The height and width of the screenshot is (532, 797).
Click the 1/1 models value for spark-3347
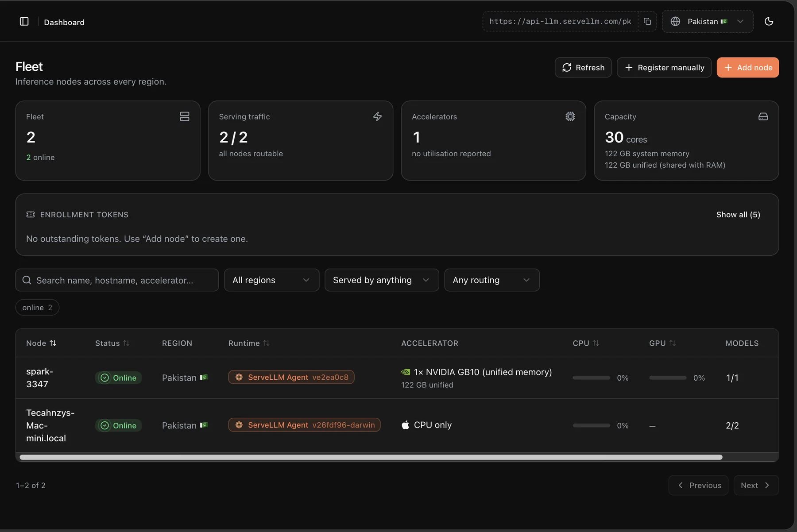pos(732,378)
